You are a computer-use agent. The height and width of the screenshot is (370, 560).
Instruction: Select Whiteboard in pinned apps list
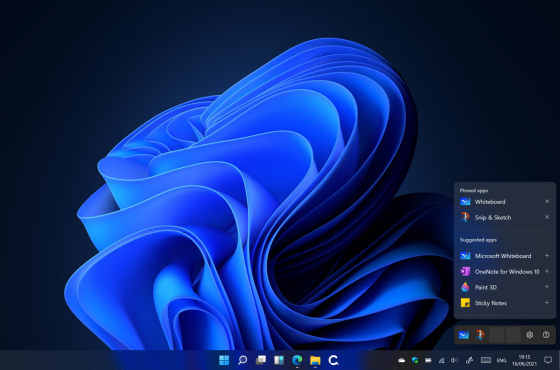click(504, 201)
